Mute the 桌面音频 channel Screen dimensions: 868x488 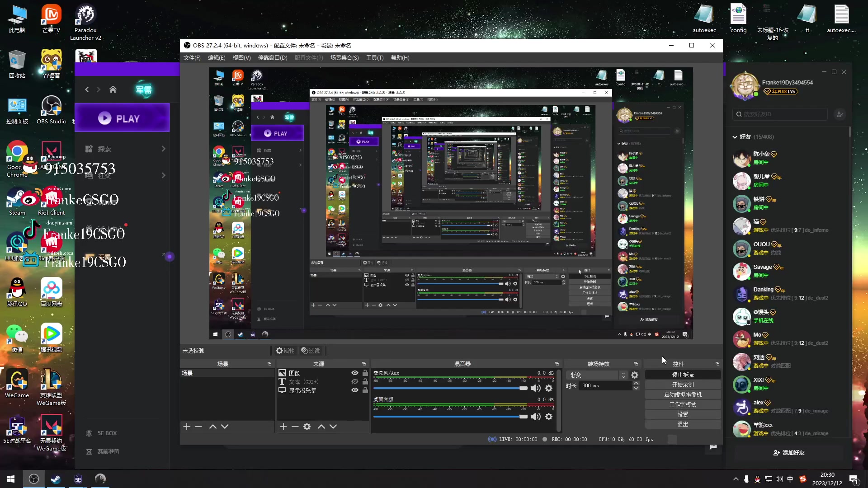pyautogui.click(x=536, y=417)
